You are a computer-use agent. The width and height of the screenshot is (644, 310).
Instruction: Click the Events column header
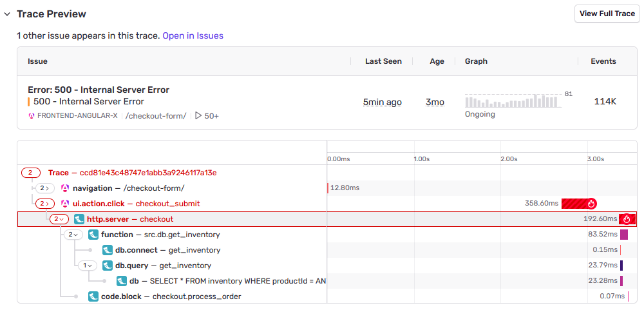tap(603, 61)
